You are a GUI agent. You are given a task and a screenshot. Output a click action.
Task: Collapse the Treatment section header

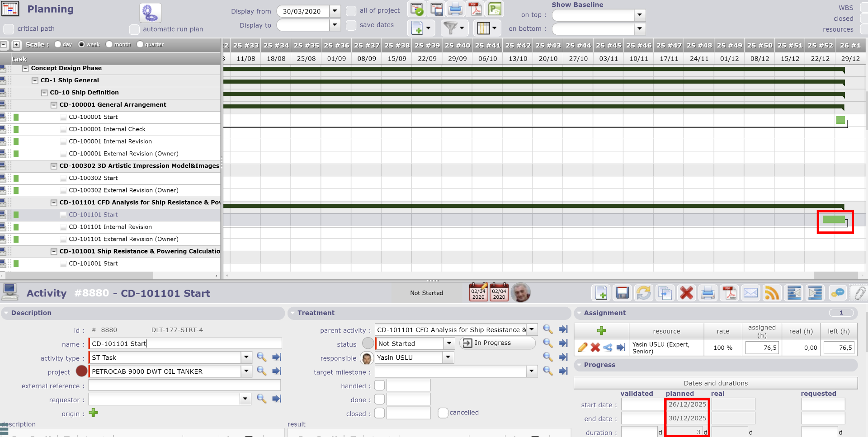point(316,313)
